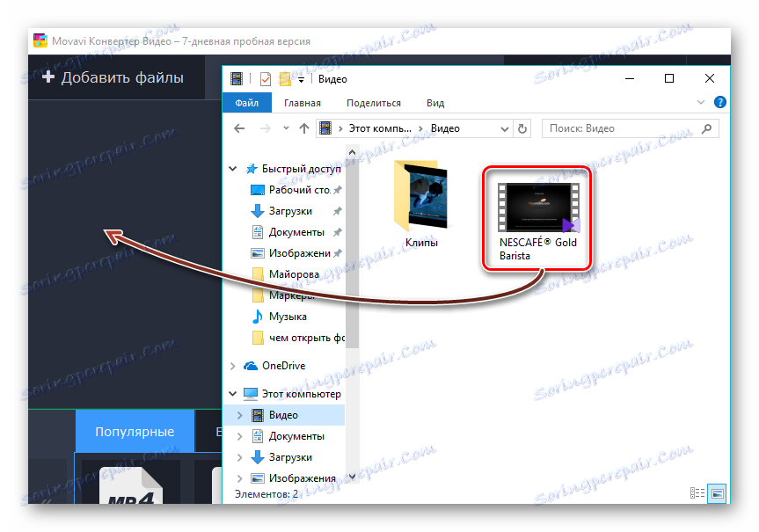Click the navigation pane scroll up arrow
This screenshot has height=532, width=759.
[x=352, y=152]
